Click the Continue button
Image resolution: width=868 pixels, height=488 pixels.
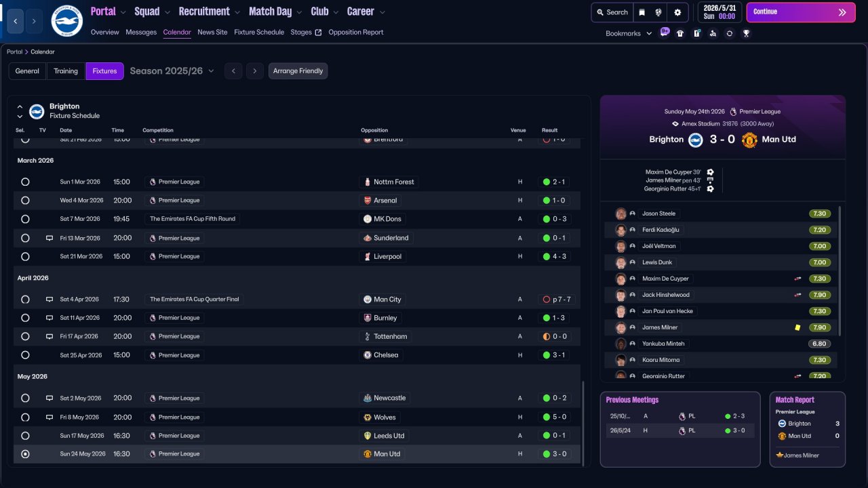click(801, 12)
